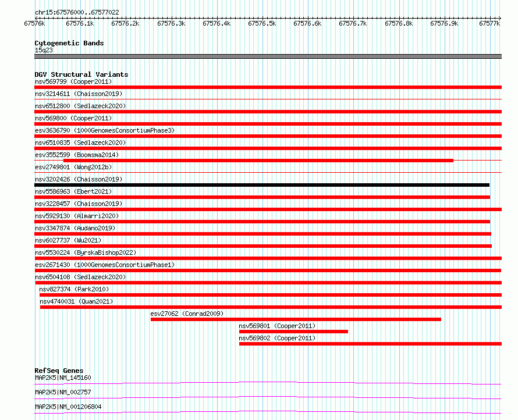Select the 67576.8k ruler position
The height and width of the screenshot is (420, 518).
tap(399, 23)
